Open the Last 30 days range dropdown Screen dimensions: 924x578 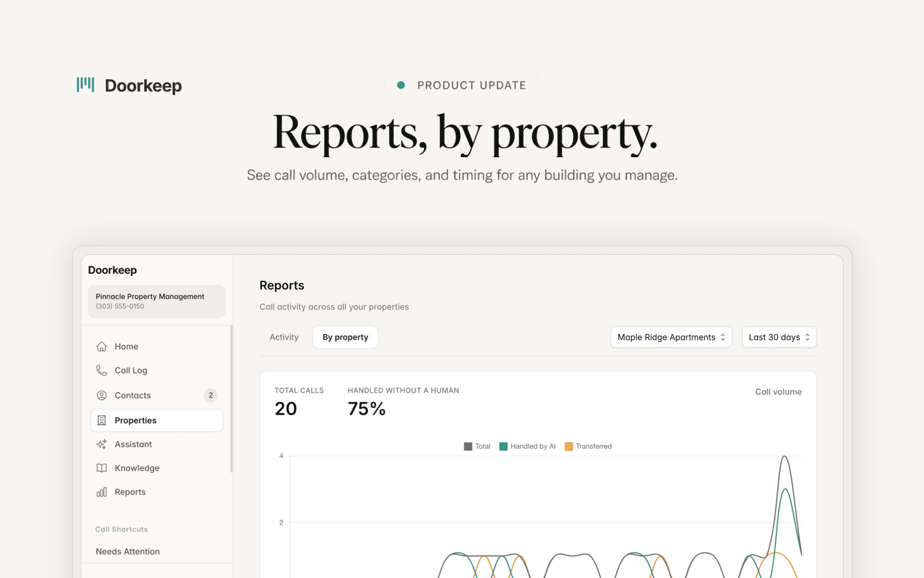(x=779, y=337)
